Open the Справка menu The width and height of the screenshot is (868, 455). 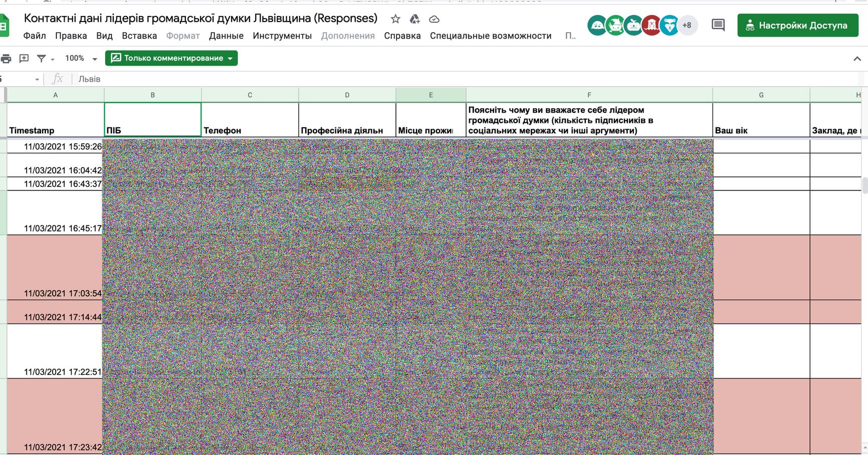[402, 36]
